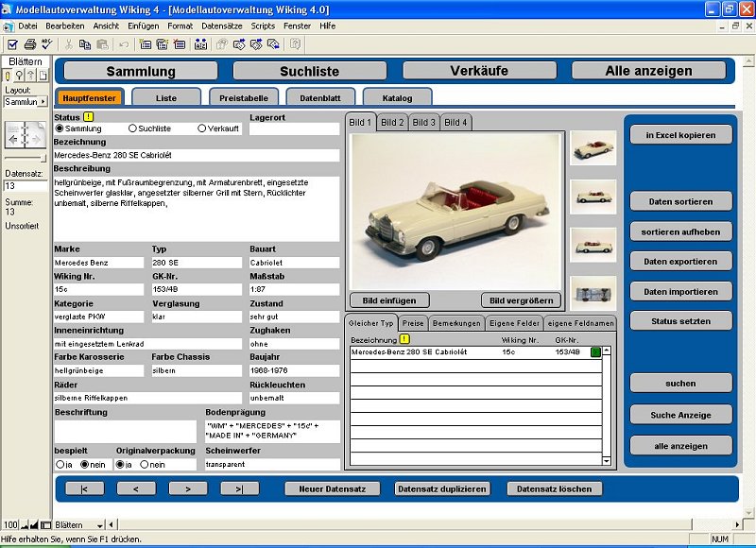Jump to last record with >| button
Image resolution: width=756 pixels, height=548 pixels.
[240, 488]
